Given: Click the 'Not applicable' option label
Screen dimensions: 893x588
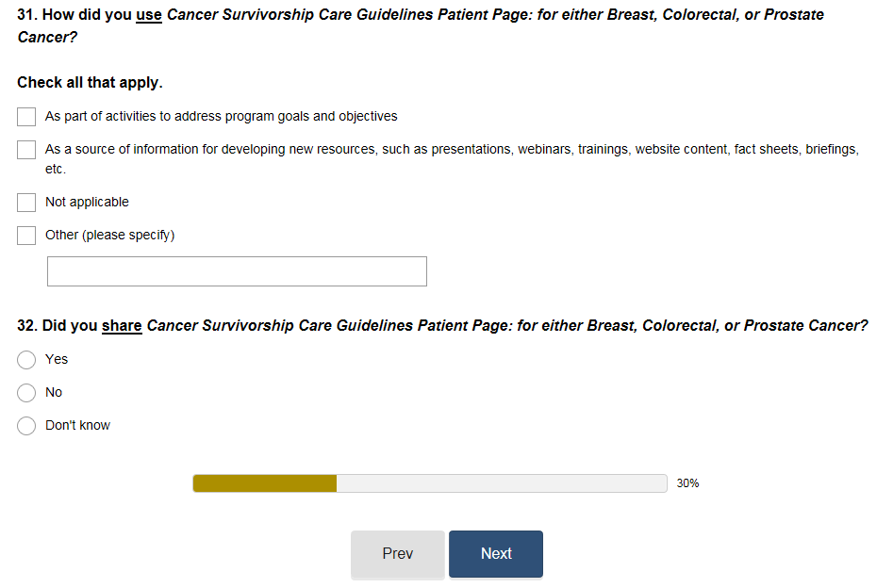Looking at the screenshot, I should click(x=87, y=203).
